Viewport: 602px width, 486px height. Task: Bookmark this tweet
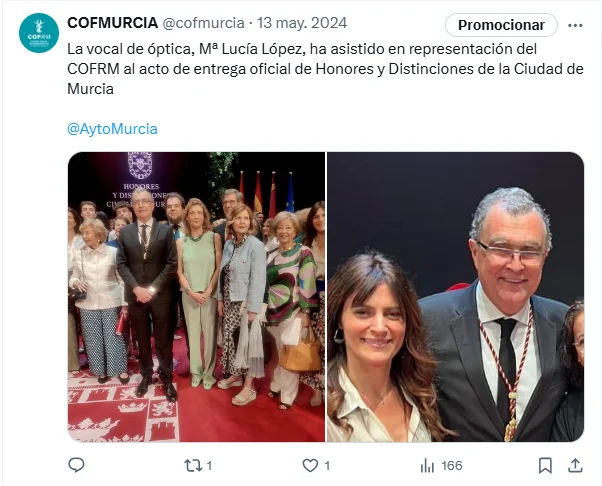(x=545, y=466)
